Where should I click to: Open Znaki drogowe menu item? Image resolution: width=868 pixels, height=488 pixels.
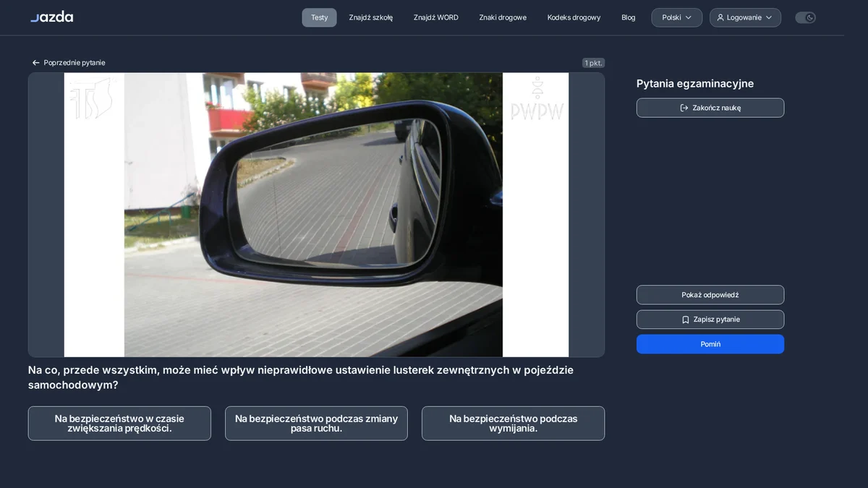(503, 17)
